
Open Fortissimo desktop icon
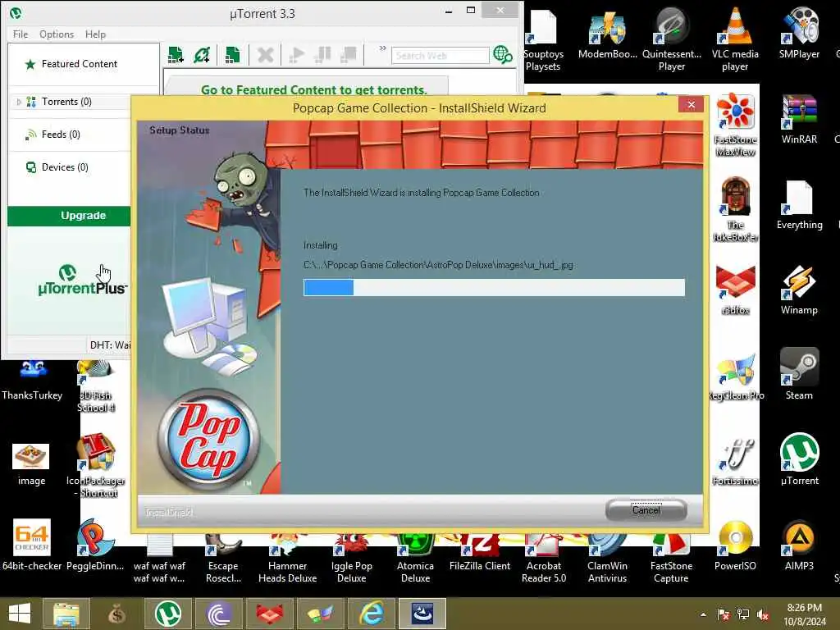(x=736, y=461)
